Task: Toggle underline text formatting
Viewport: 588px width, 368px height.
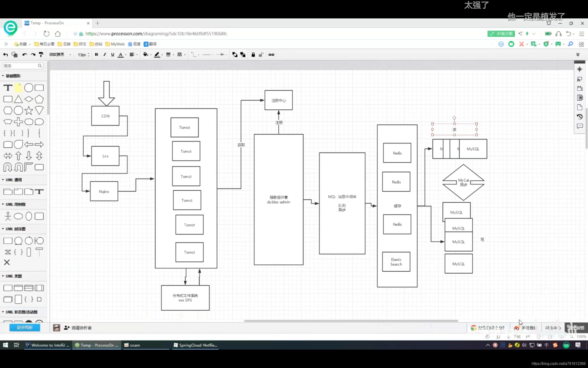Action: pos(113,55)
